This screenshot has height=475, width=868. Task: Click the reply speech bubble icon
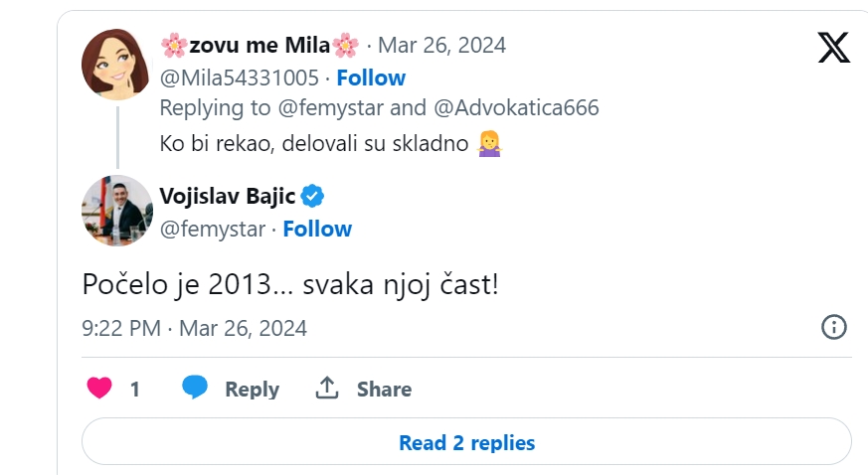click(195, 389)
